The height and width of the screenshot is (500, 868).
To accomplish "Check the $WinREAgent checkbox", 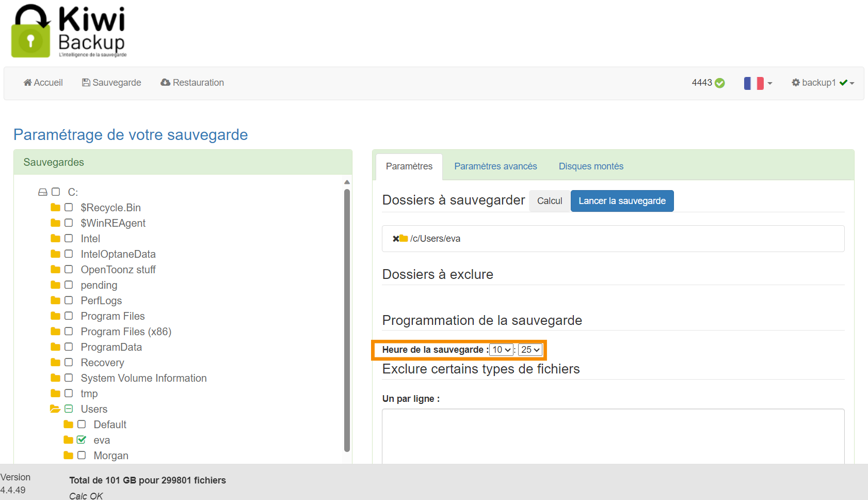I will (x=69, y=223).
